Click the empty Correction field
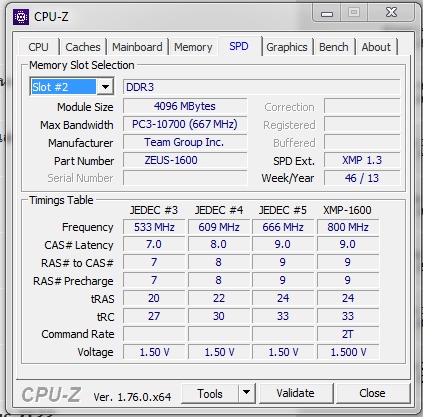Viewport: 423px width, 417px height. pyautogui.click(x=362, y=106)
